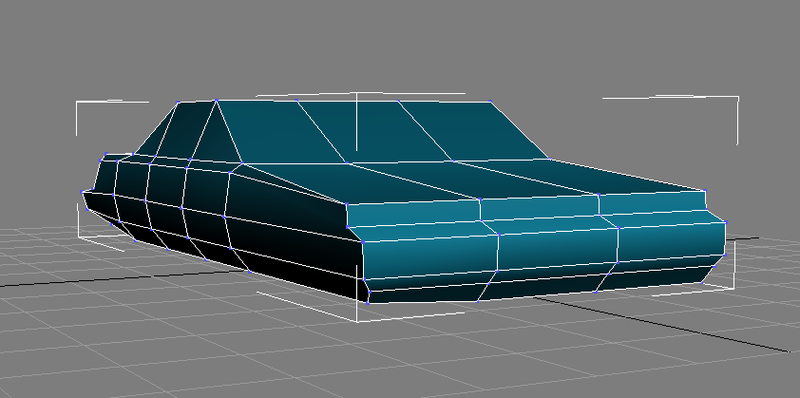Select the light-blue upper rear strip center face
Viewport: 800px width, 398px height.
pos(539,208)
